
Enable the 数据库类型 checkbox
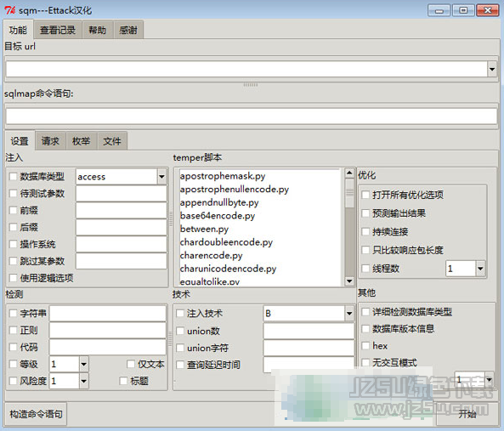(14, 177)
